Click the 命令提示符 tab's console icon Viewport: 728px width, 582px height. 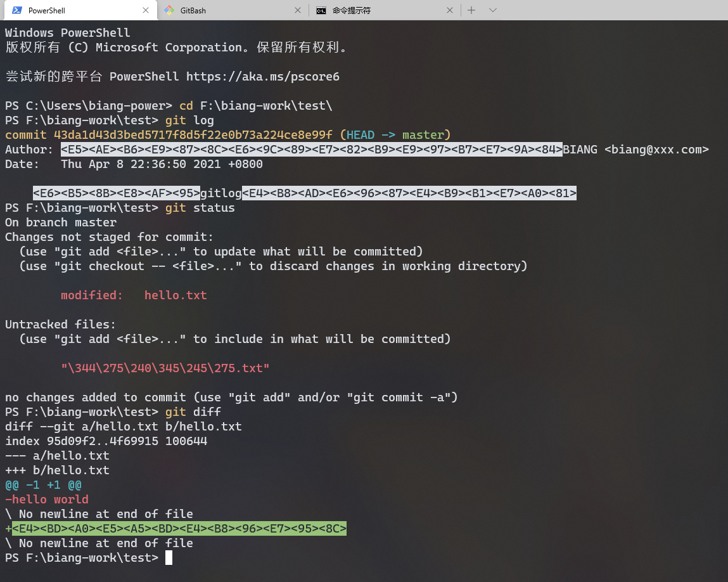[x=322, y=10]
